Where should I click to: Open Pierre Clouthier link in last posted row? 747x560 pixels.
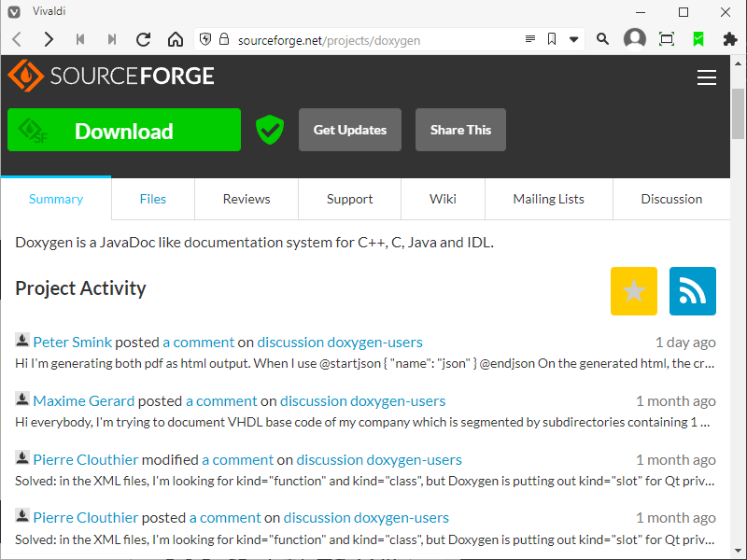[x=86, y=518]
